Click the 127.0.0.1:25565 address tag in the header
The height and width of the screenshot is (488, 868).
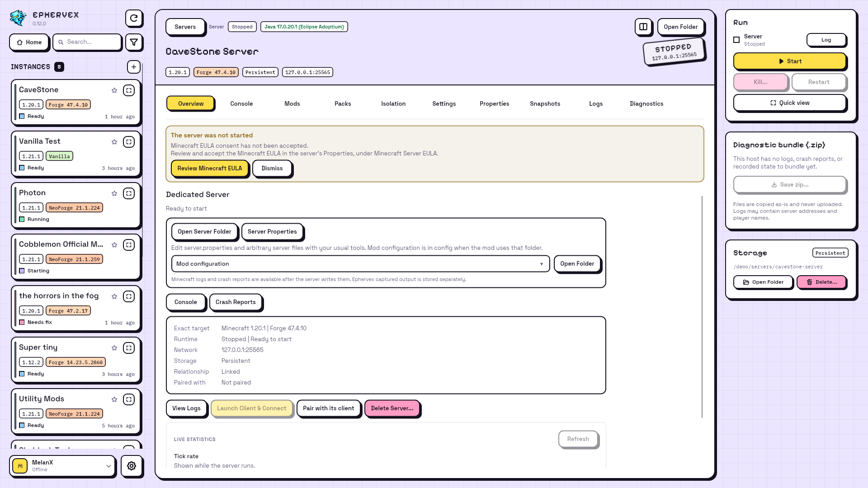(307, 72)
